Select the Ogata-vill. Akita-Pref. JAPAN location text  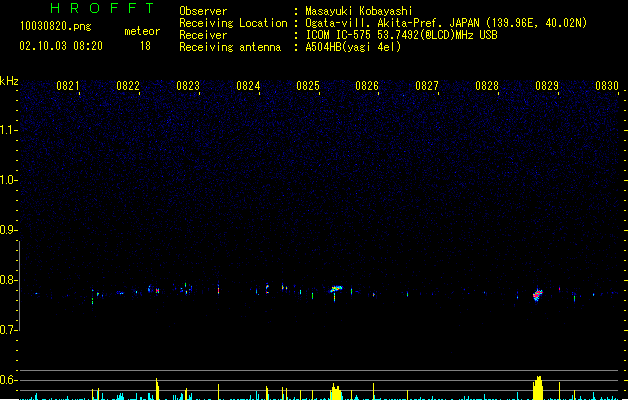point(446,23)
